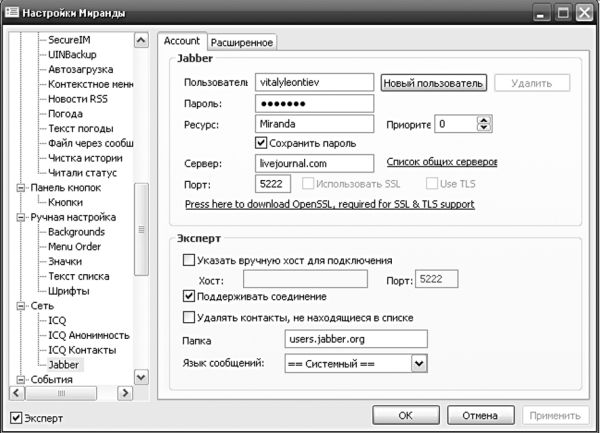This screenshot has width=600, height=433.
Task: Collapse the Панель кнопок tree node
Action: tap(21, 187)
